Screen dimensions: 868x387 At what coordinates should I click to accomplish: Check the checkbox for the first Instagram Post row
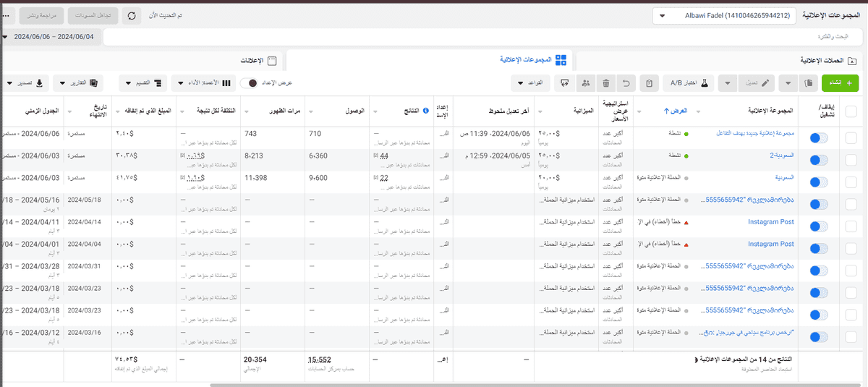[x=851, y=226]
